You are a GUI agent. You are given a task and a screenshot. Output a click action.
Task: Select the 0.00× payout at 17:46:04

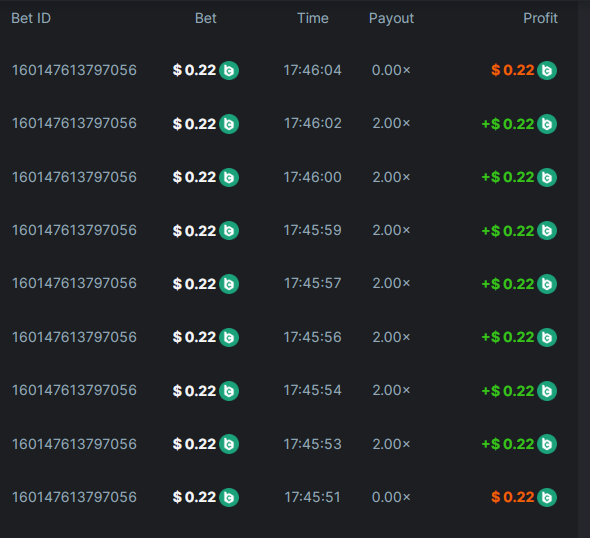click(x=391, y=70)
